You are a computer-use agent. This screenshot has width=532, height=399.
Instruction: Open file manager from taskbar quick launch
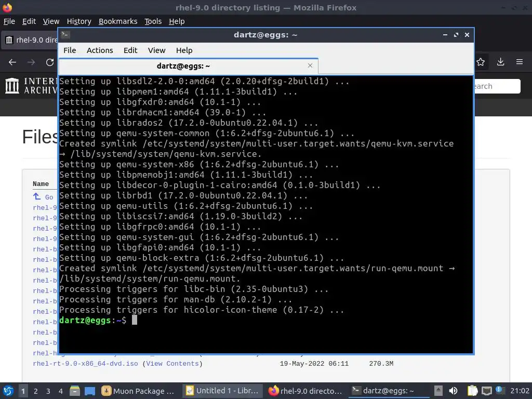(x=75, y=391)
